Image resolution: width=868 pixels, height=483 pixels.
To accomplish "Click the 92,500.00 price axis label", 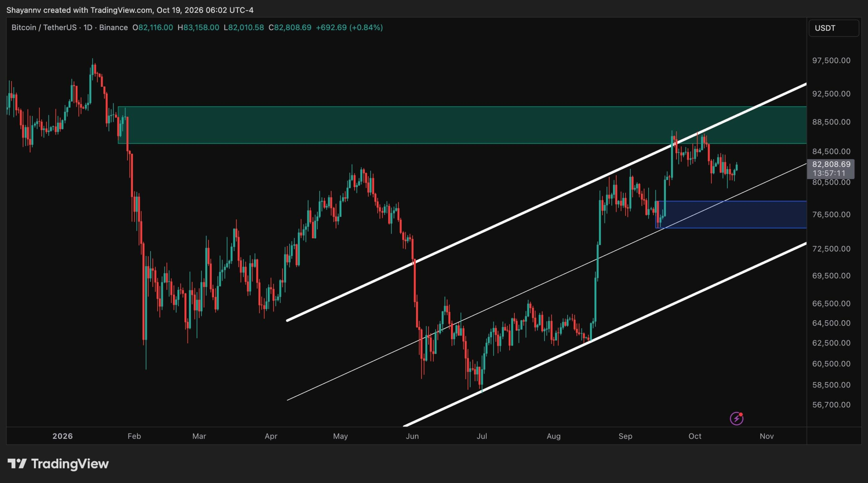I will pos(831,94).
